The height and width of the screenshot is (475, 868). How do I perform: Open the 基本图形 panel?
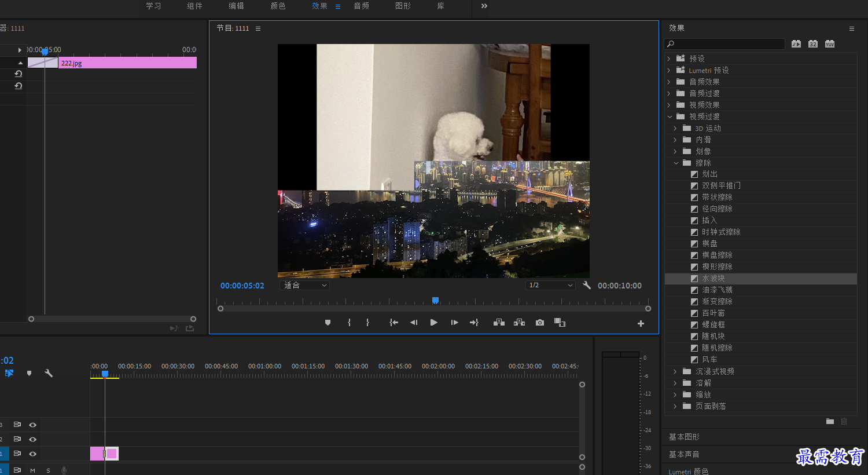[x=684, y=437]
